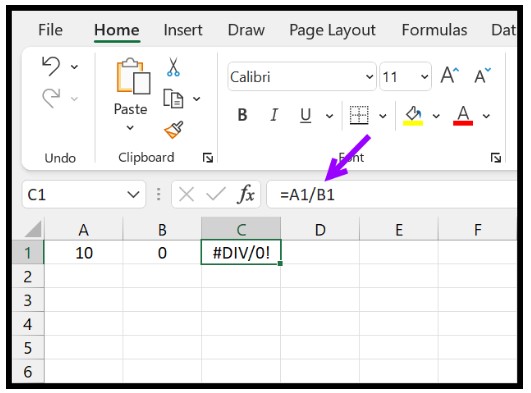Click the formula bar showing =A1/B1

click(392, 194)
